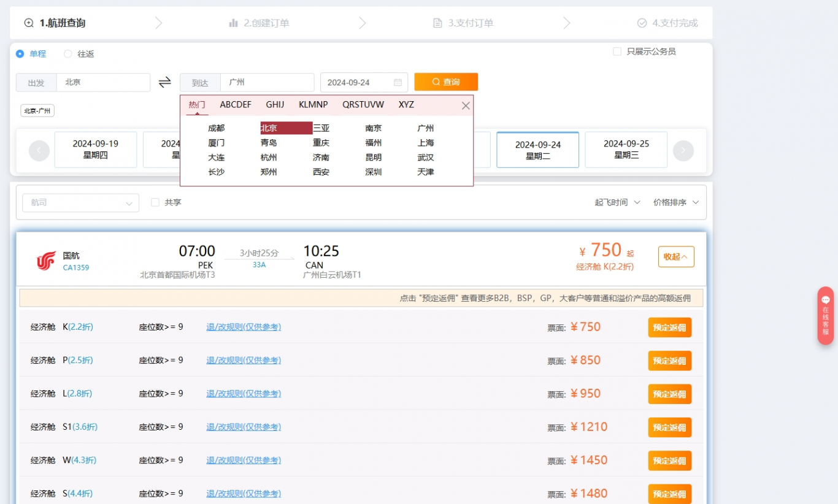Click the swap departure and arrival cities icon

(x=164, y=82)
